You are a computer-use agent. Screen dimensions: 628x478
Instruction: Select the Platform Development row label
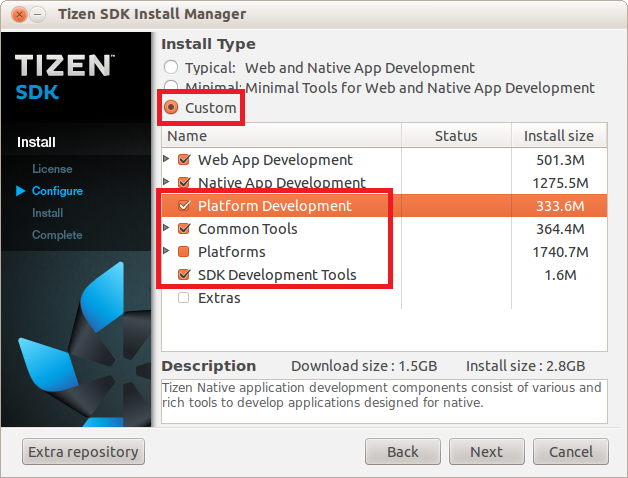275,206
